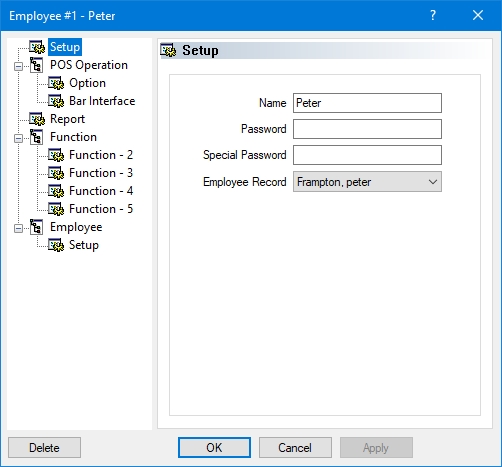Click the Function - 3 gear icon
This screenshot has height=467, width=502.
56,173
